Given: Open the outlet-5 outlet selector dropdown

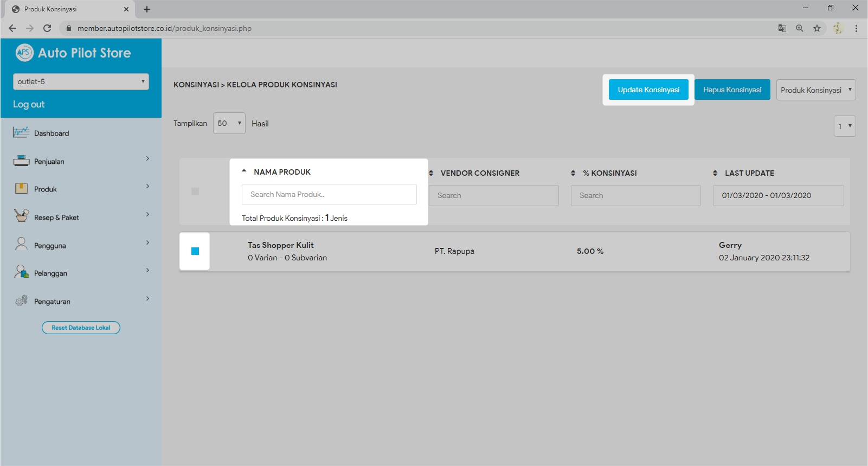Looking at the screenshot, I should click(x=81, y=81).
